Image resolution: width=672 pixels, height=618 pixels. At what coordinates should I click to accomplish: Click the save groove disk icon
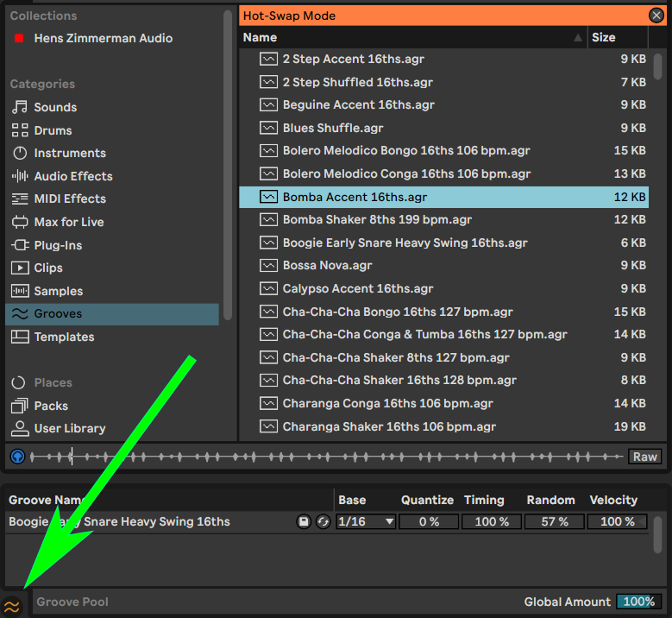point(304,521)
